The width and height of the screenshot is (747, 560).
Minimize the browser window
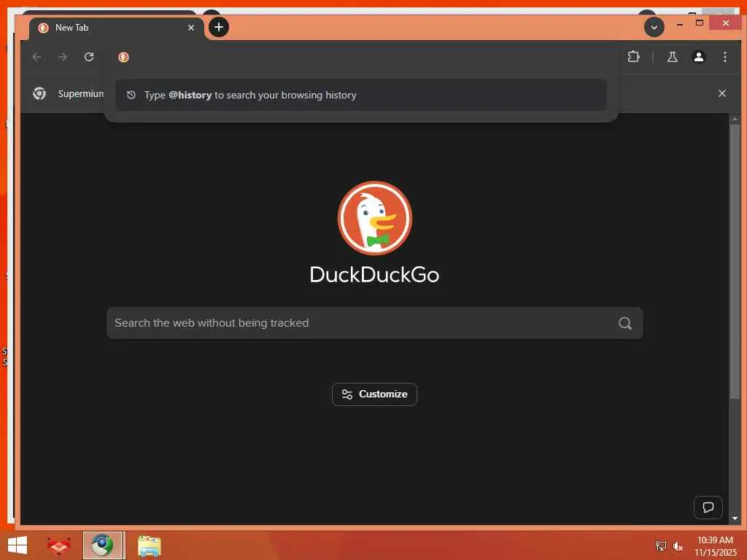tap(680, 23)
